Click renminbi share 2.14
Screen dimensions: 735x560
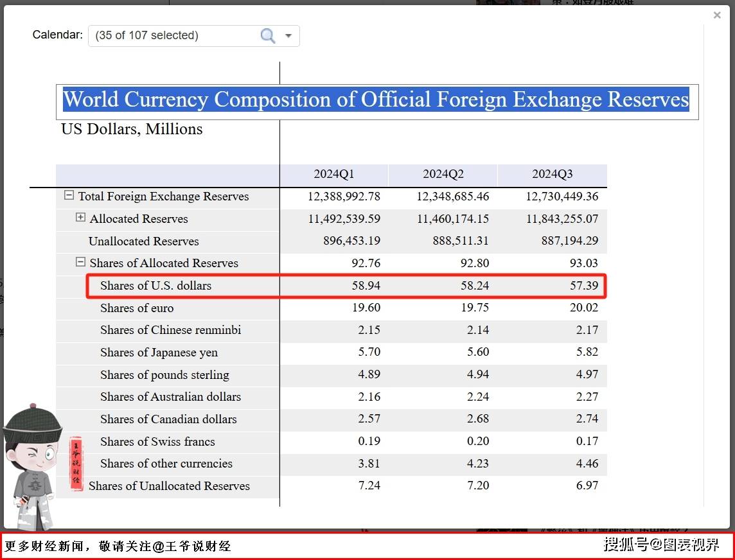coord(478,330)
